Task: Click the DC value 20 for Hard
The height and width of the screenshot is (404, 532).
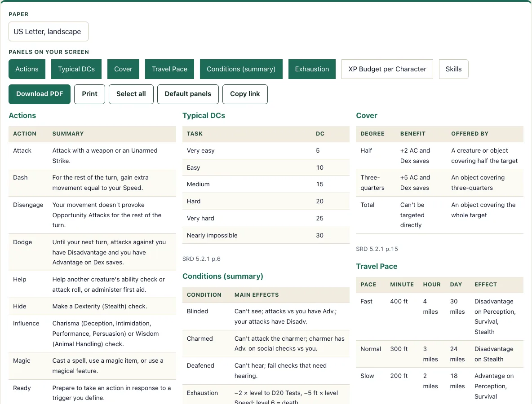Action: tap(319, 201)
